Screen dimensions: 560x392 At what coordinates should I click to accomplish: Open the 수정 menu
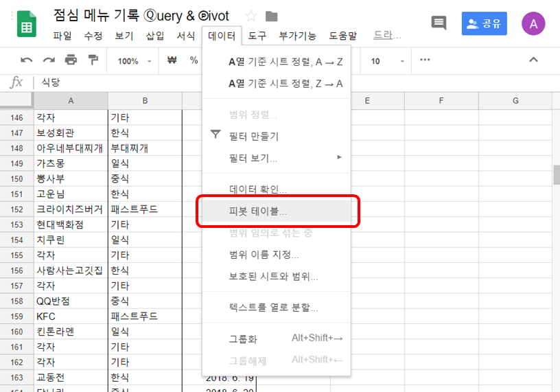pyautogui.click(x=93, y=36)
